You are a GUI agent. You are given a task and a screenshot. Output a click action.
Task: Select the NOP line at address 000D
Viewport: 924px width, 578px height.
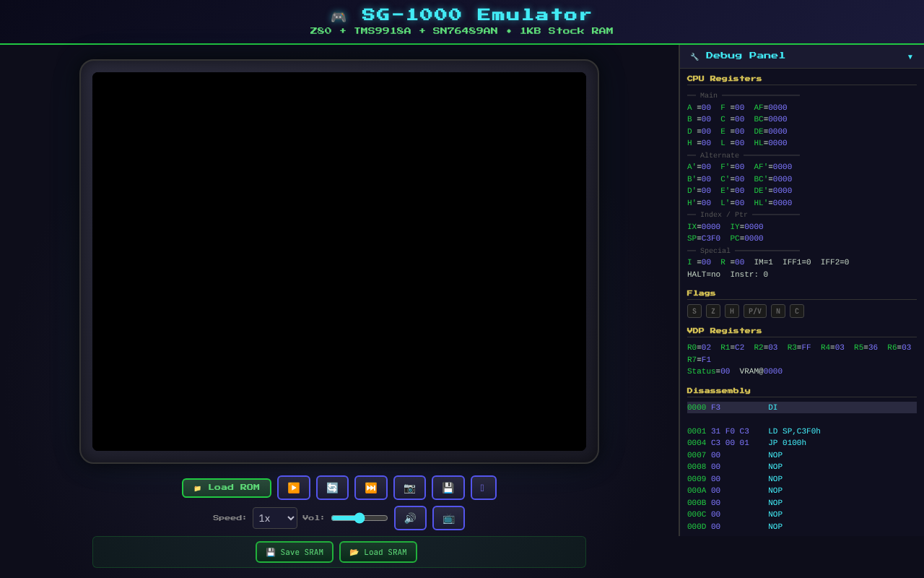tap(802, 527)
